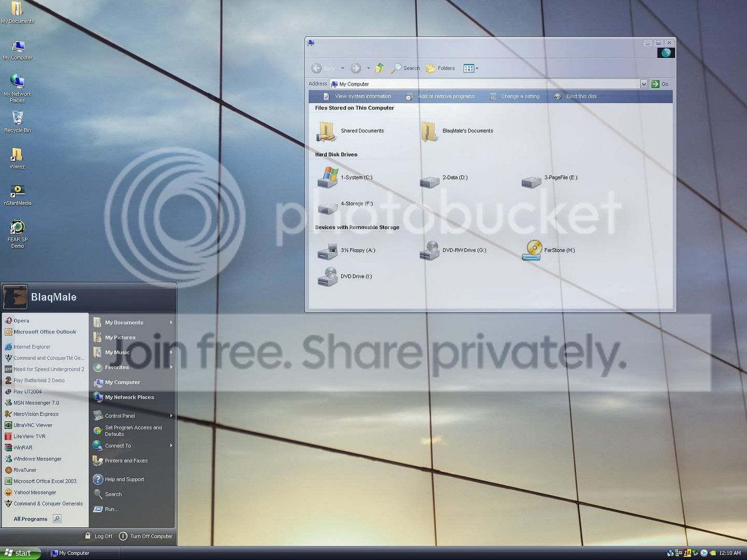The width and height of the screenshot is (747, 560).
Task: Open the Search pane in Explorer
Action: [x=406, y=68]
